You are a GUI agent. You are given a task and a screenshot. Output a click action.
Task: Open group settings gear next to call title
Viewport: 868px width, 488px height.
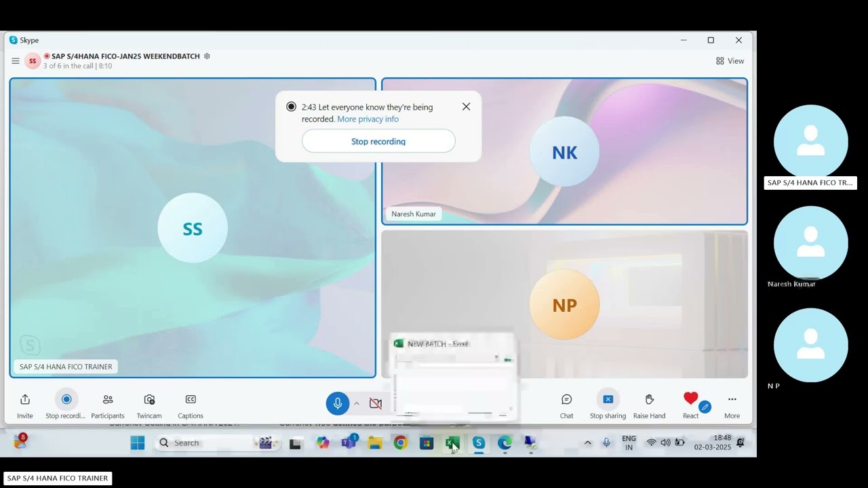point(207,56)
